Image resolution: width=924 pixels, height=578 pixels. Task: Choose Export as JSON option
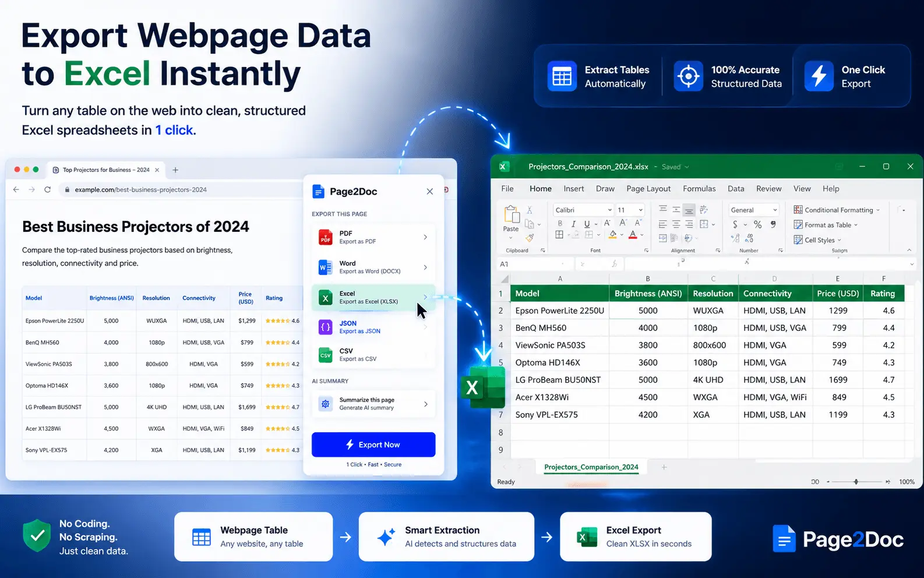click(x=373, y=327)
